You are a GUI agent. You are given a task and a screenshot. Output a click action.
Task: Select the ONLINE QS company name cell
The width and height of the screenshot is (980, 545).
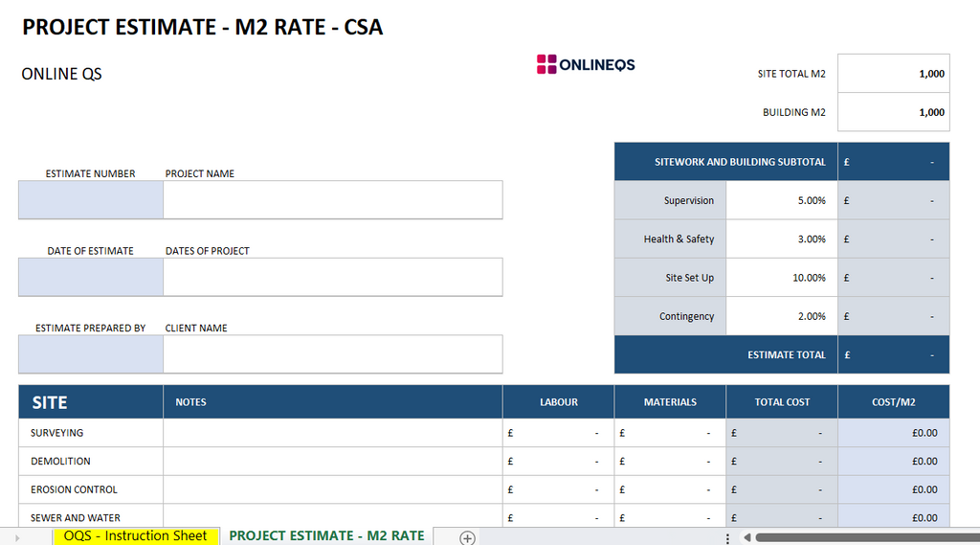[61, 74]
